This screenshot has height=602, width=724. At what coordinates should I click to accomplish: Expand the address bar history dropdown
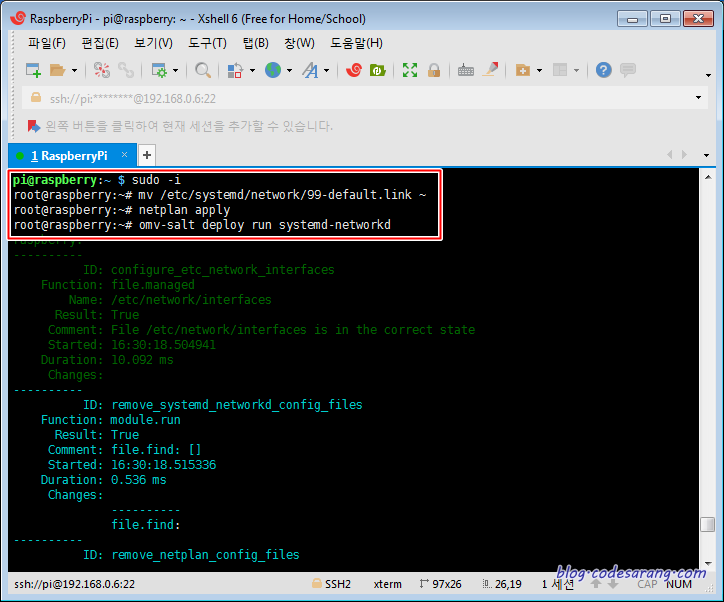(698, 98)
